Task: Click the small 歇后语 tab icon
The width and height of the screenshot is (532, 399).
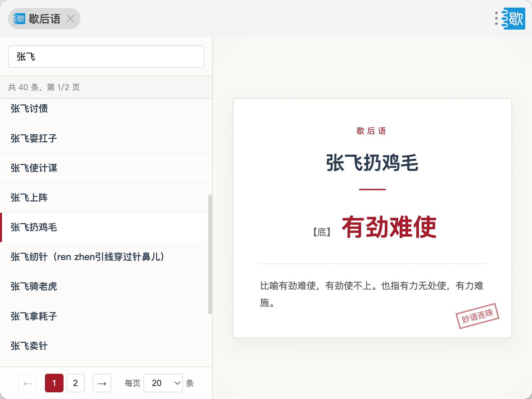Action: click(x=19, y=19)
